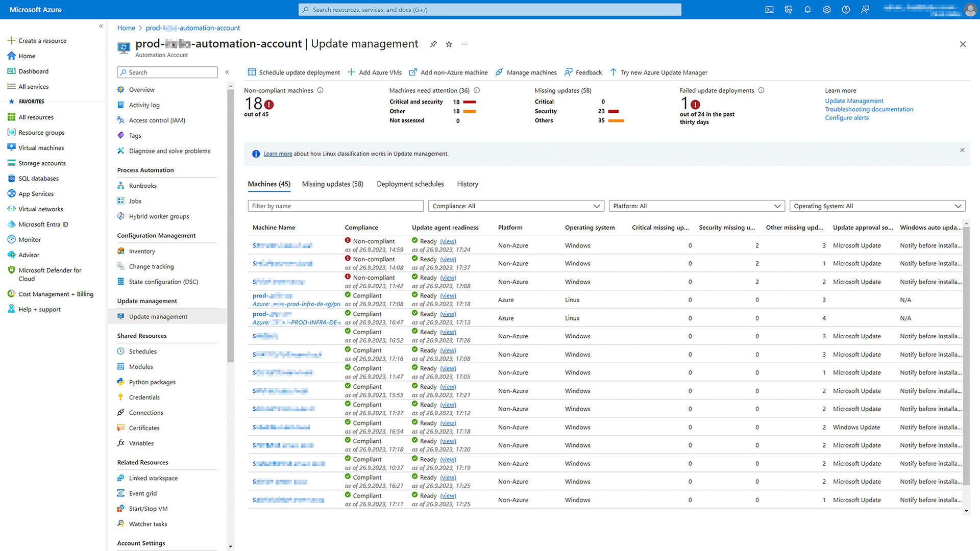Viewport: 980px width, 551px height.
Task: Open the Operating System: All dropdown
Action: (877, 206)
